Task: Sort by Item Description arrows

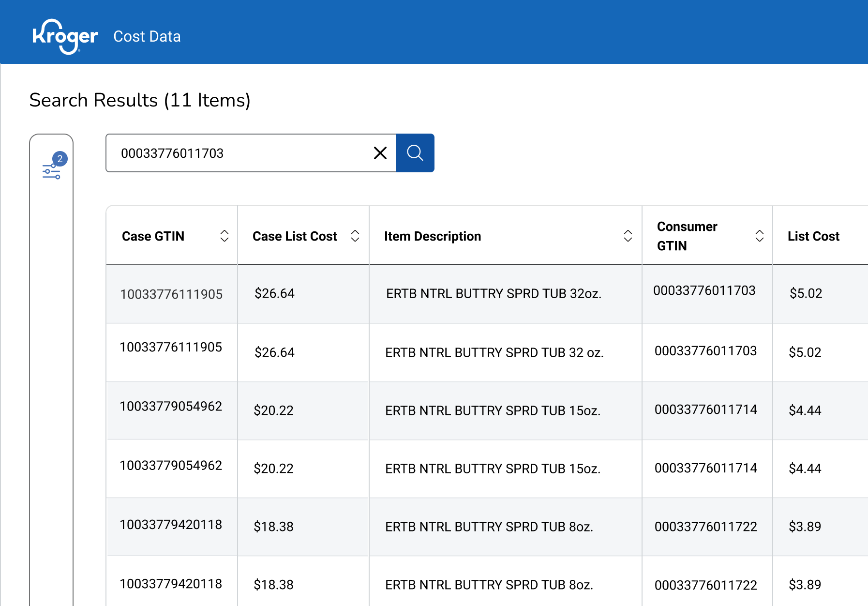Action: pyautogui.click(x=628, y=236)
